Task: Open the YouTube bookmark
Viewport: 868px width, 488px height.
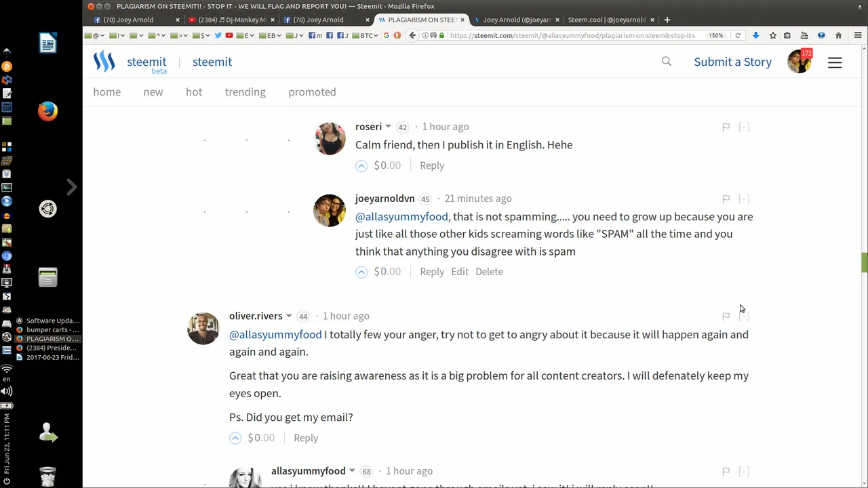Action: pos(229,35)
